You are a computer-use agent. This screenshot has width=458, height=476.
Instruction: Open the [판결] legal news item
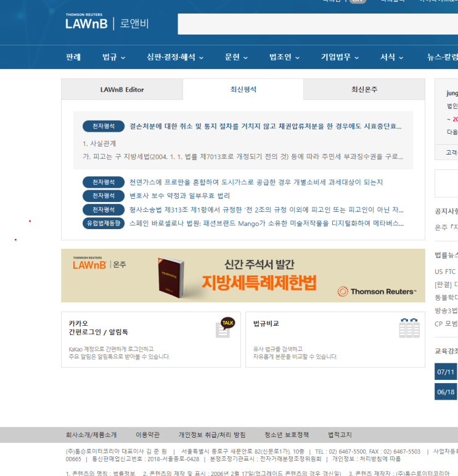coord(446,284)
